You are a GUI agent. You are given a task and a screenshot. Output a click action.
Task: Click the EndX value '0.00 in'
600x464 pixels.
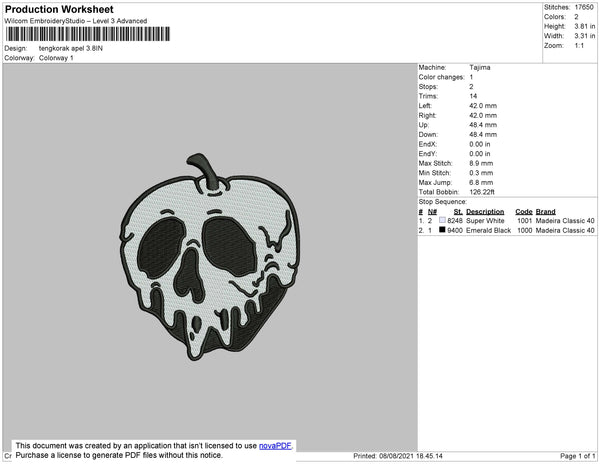480,144
